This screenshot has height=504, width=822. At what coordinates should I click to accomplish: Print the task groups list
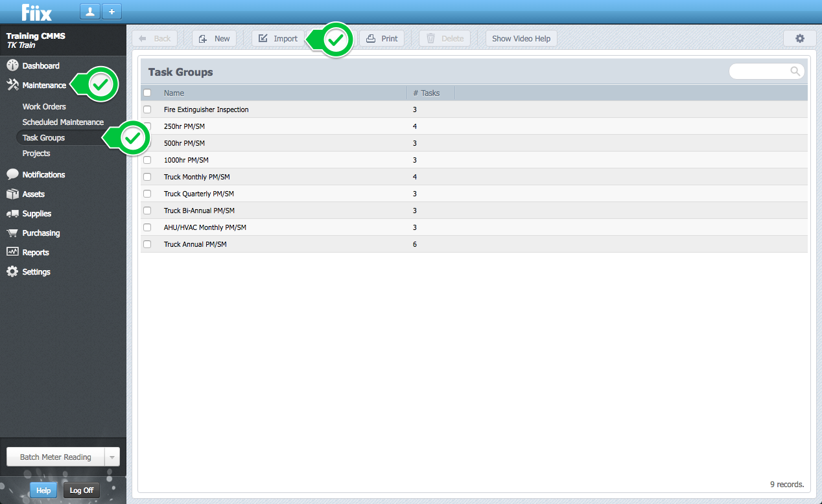[382, 38]
